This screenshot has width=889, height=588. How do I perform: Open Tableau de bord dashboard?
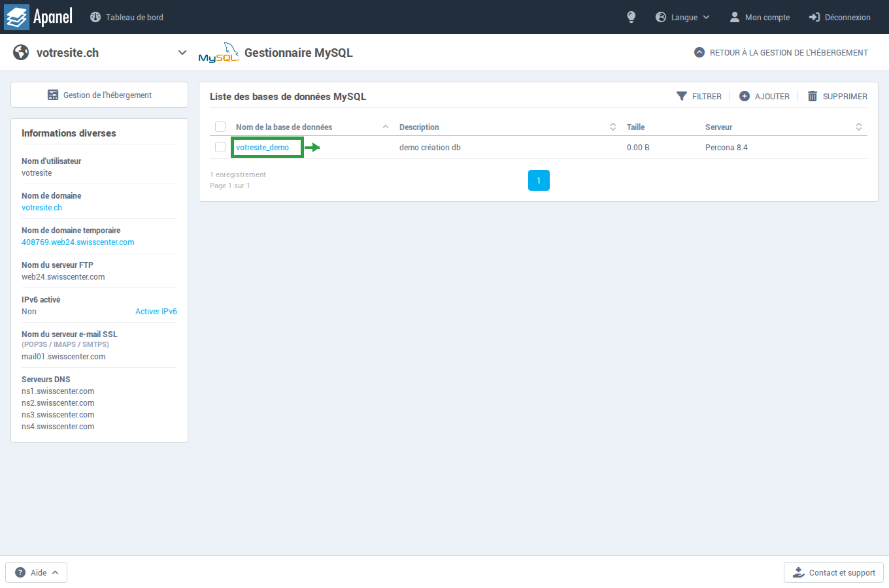click(127, 17)
